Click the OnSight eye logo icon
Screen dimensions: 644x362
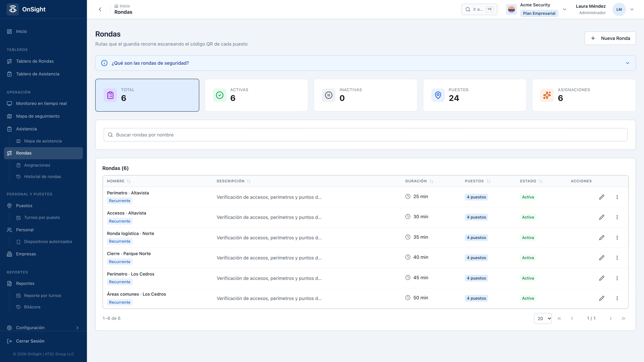[13, 9]
